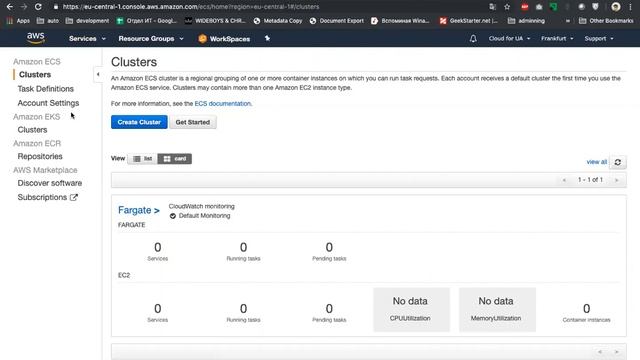Viewport: 640px width, 360px height.
Task: Go to previous page in top pager
Action: tap(564, 180)
